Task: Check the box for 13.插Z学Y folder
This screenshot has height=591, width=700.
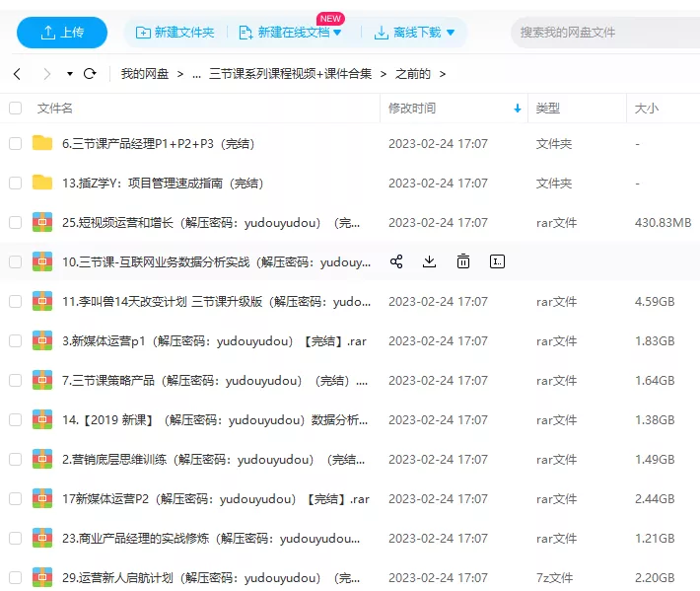Action: click(15, 183)
